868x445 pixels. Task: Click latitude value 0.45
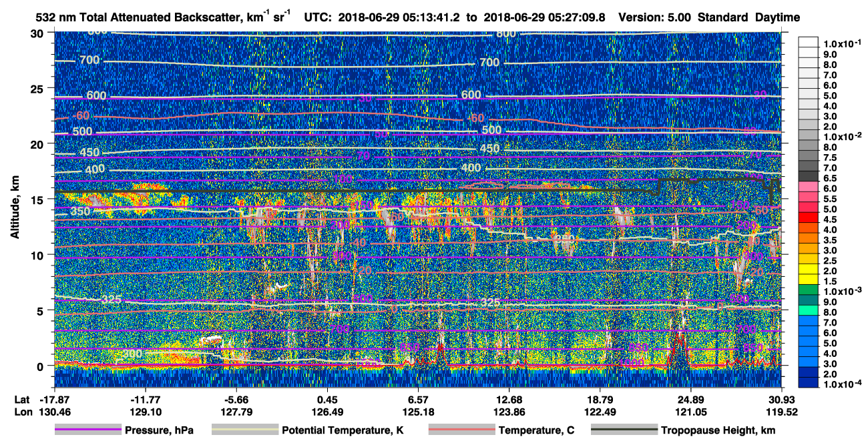point(327,400)
